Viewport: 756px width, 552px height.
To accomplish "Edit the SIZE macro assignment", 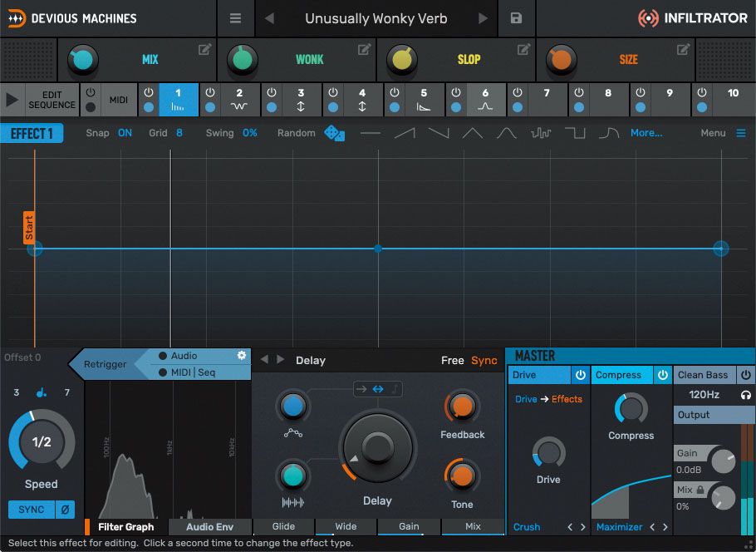I will point(683,49).
